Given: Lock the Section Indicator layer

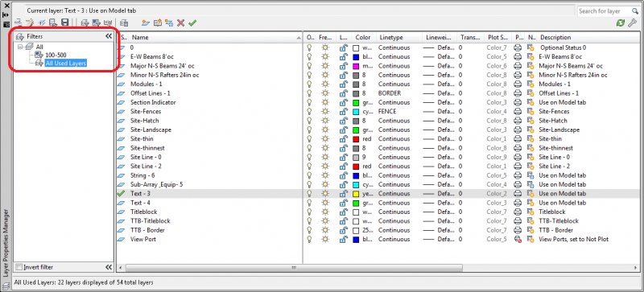Looking at the screenshot, I should [x=344, y=102].
